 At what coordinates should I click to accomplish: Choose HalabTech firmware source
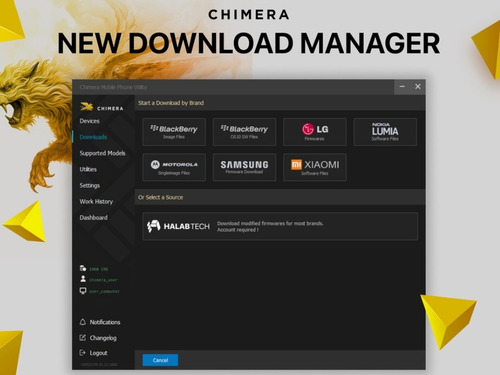pyautogui.click(x=280, y=226)
